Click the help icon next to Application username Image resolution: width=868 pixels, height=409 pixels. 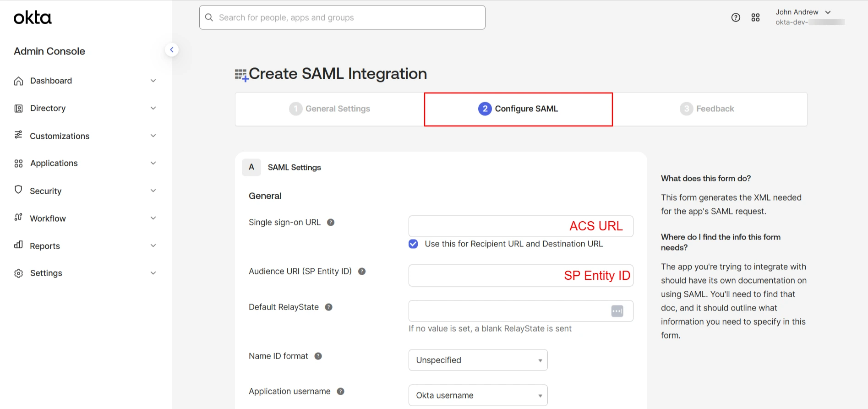tap(341, 391)
